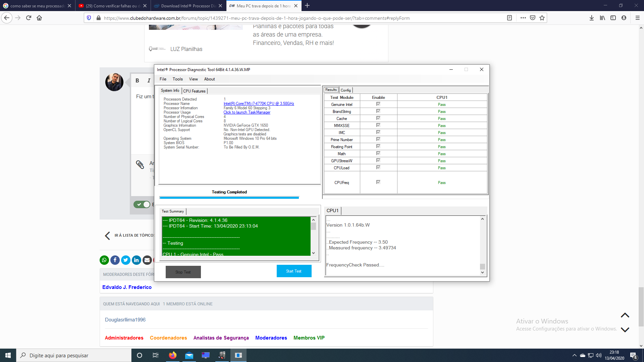Image resolution: width=644 pixels, height=362 pixels.
Task: Click the Italic formatting button in reply editor
Action: [x=149, y=80]
